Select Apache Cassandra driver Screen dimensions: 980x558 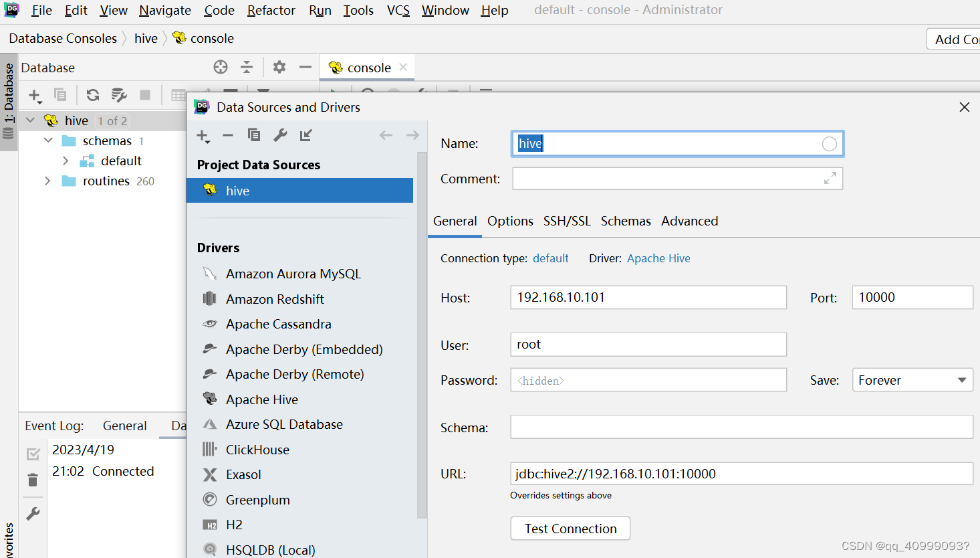278,324
